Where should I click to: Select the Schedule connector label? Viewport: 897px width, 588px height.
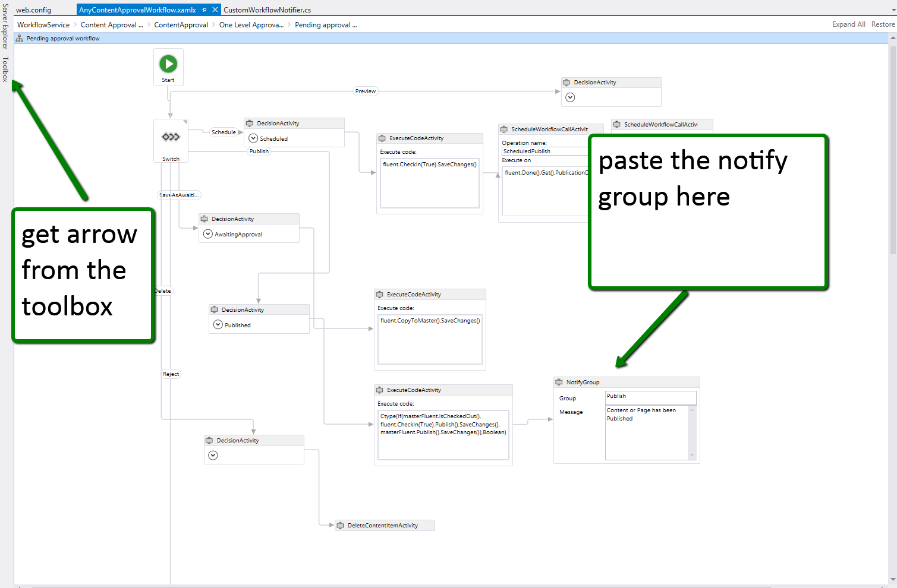[x=224, y=132]
